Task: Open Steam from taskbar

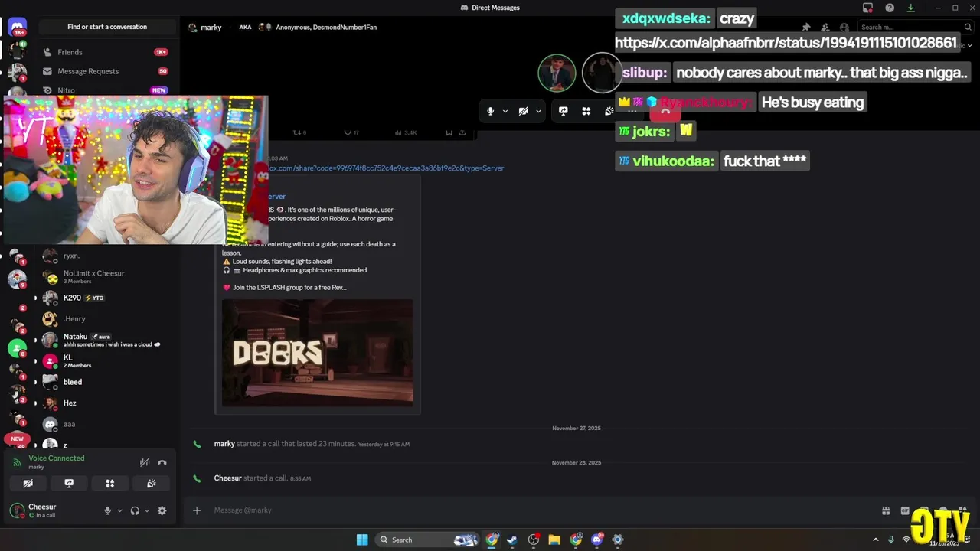Action: tap(512, 540)
